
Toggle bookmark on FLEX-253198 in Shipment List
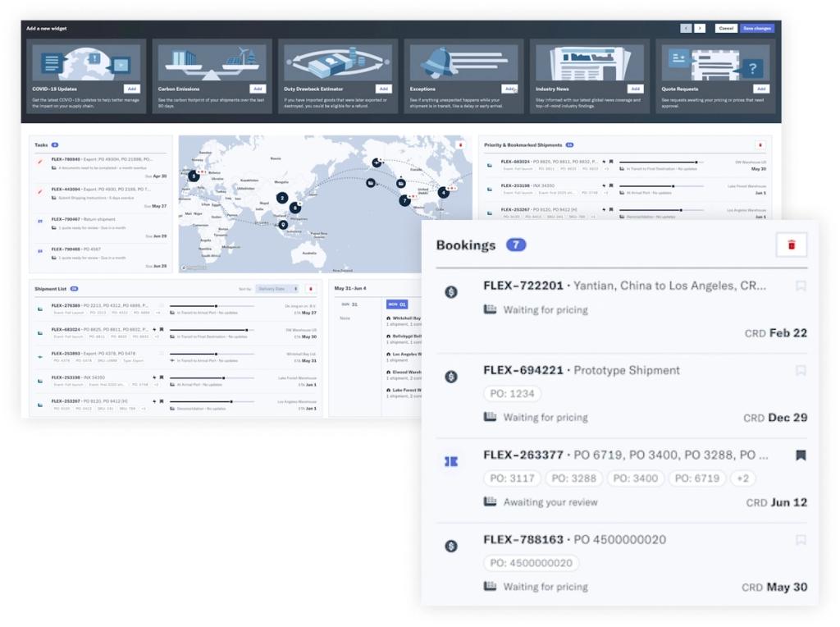tap(162, 378)
